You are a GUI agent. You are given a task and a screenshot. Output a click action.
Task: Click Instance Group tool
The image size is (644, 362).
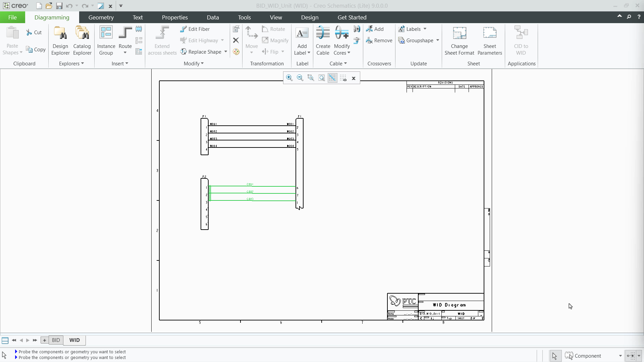pos(106,41)
